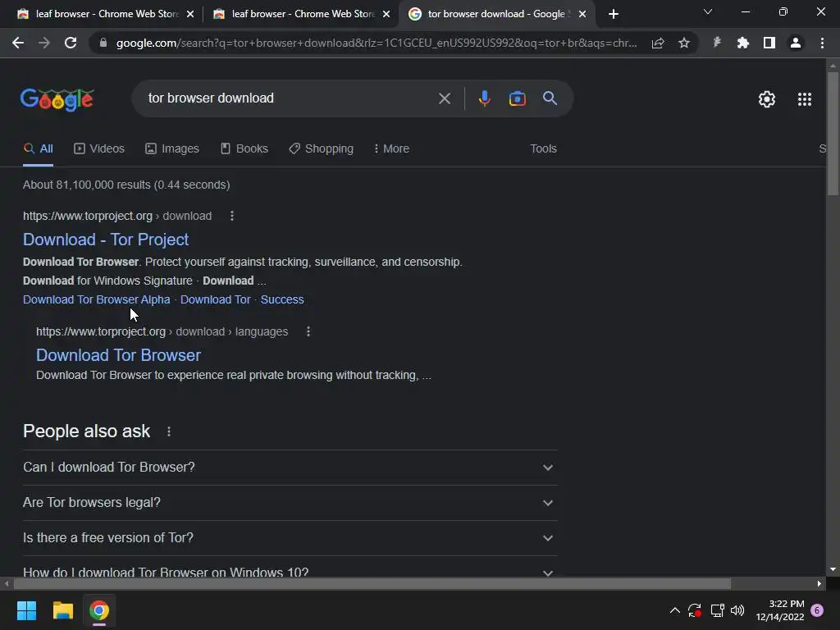Switch to Images results
This screenshot has height=630, width=840.
172,149
